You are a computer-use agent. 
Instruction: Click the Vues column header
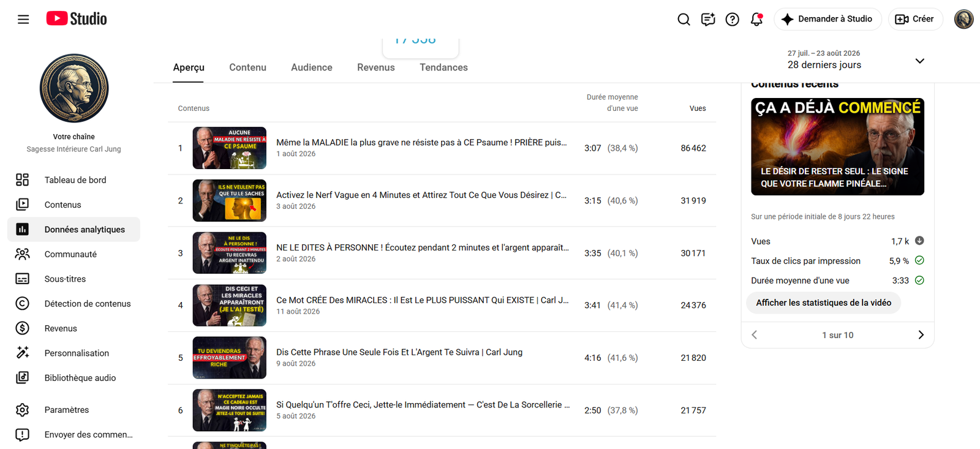698,108
